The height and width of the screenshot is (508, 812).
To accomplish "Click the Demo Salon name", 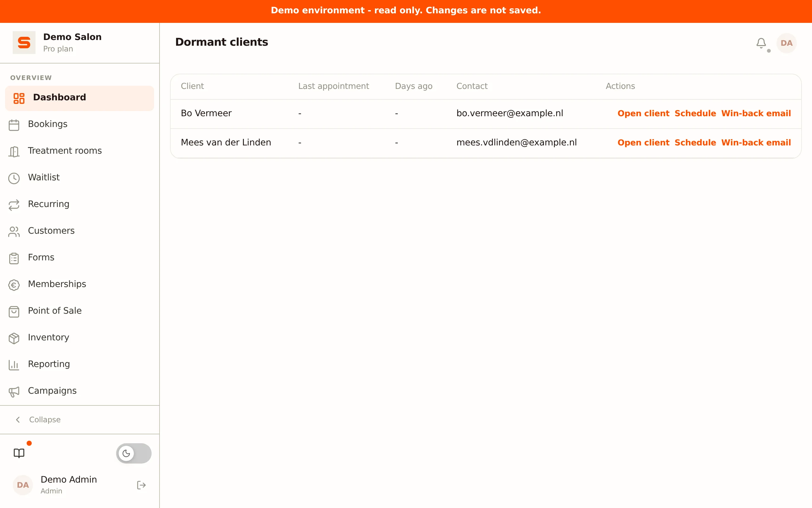I will coord(72,37).
